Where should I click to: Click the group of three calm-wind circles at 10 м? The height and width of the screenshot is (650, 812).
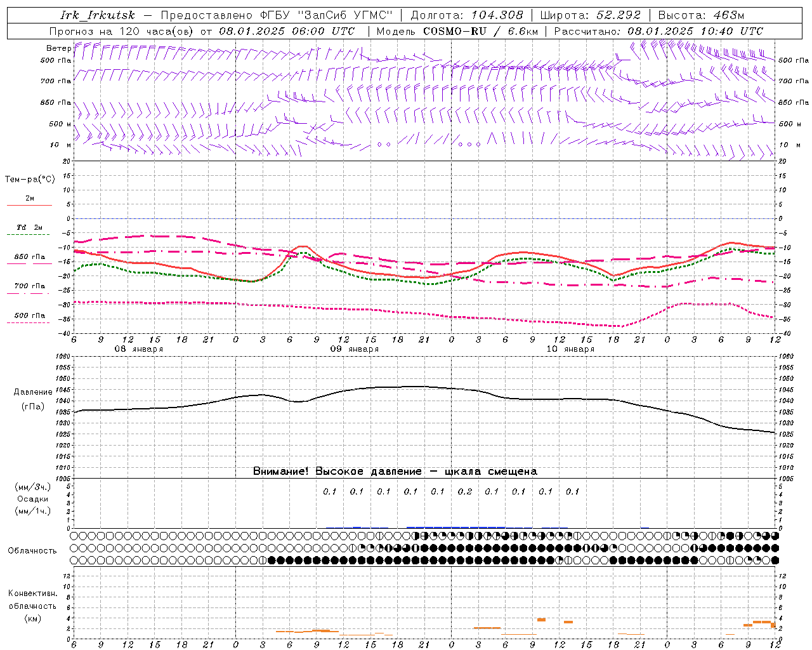469,145
